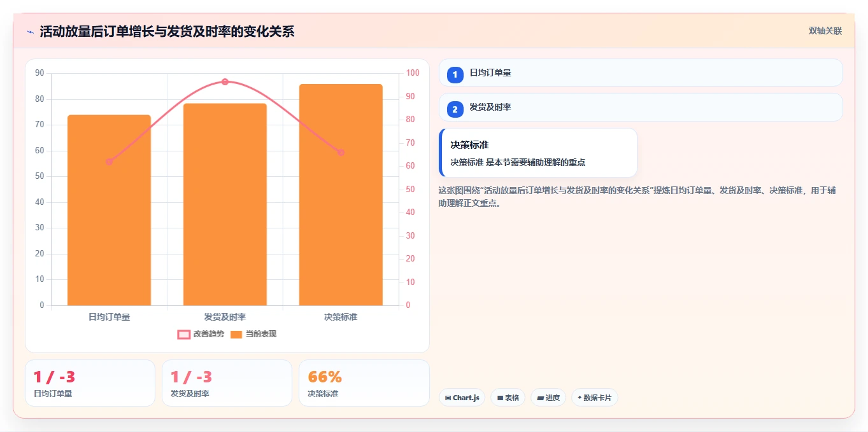868x432 pixels.
Task: Click the pink 改善趋势 legend swatch
Action: coord(183,334)
